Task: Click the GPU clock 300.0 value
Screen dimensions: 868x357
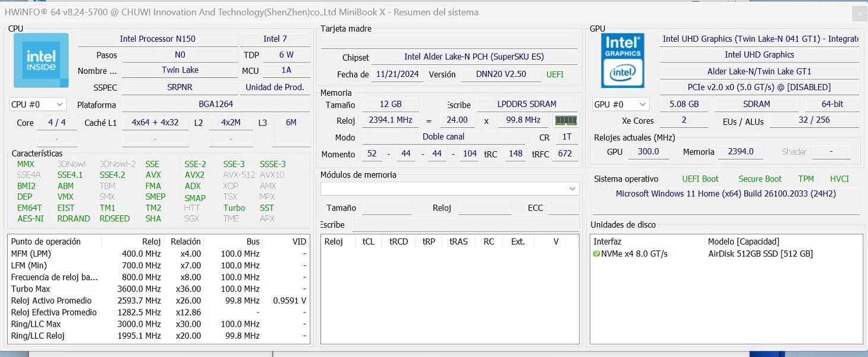Action: click(x=649, y=152)
